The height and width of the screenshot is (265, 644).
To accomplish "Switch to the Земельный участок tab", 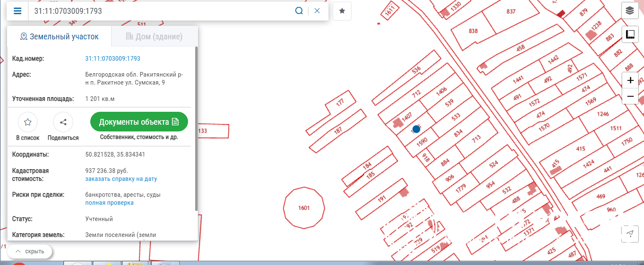I will click(x=59, y=37).
